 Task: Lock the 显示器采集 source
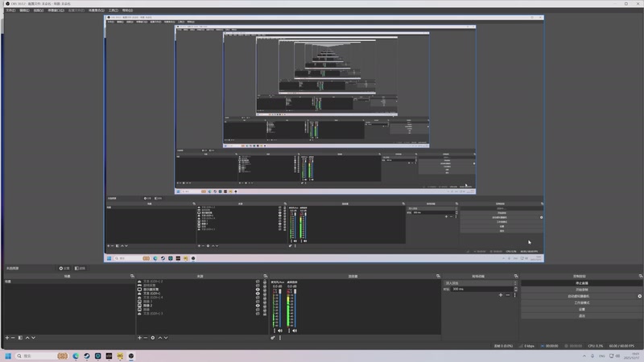coord(265,290)
